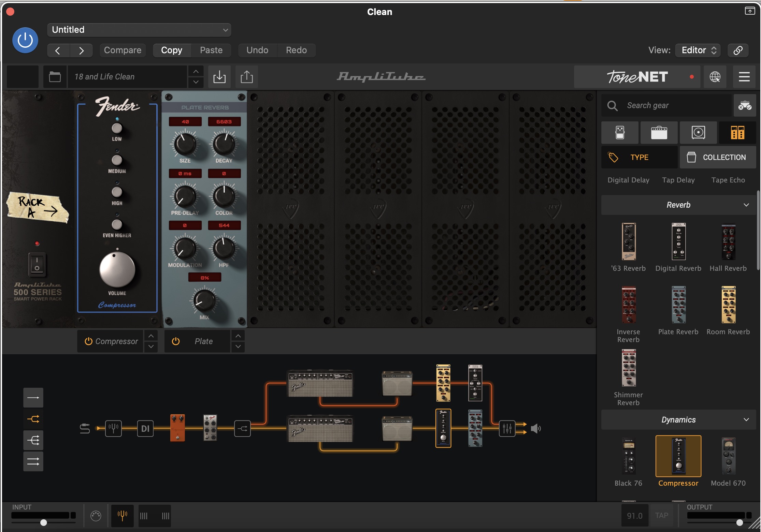The width and height of the screenshot is (761, 532).
Task: Click the DI block in chain
Action: [145, 428]
